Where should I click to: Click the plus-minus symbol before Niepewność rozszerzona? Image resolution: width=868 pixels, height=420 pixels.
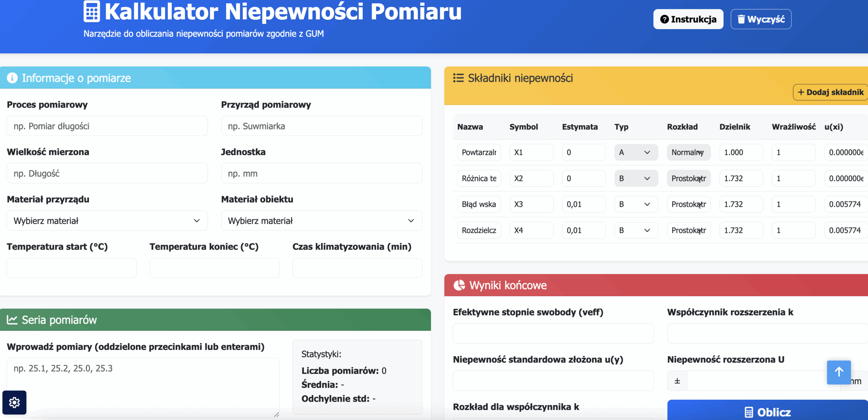(677, 381)
